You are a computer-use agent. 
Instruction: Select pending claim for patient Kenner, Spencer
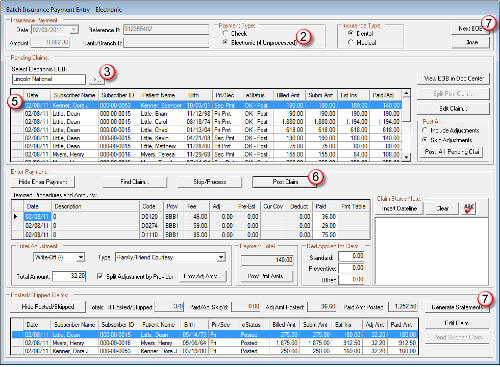(x=207, y=105)
